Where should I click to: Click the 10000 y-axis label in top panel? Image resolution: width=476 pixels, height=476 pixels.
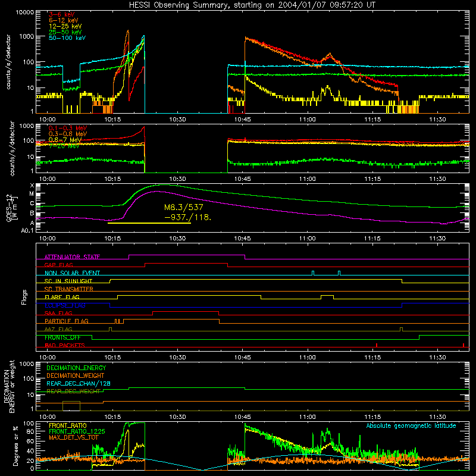(25, 12)
